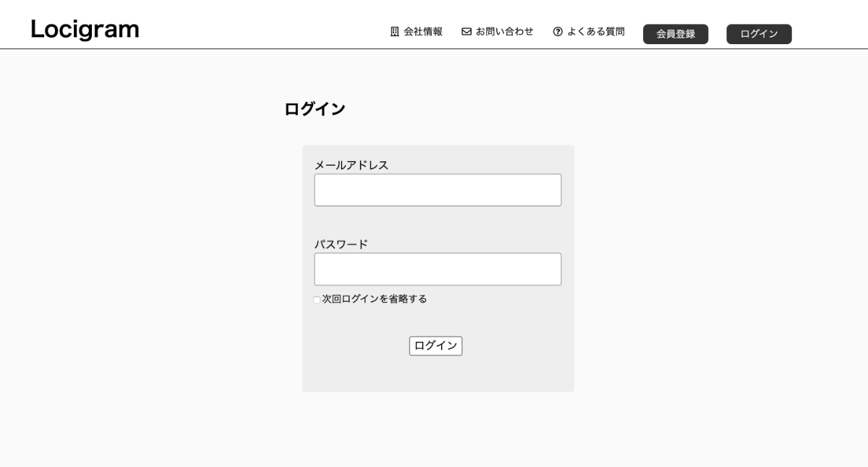Submit the form with the white ログイン button
Screen dimensions: 868x467
435,346
